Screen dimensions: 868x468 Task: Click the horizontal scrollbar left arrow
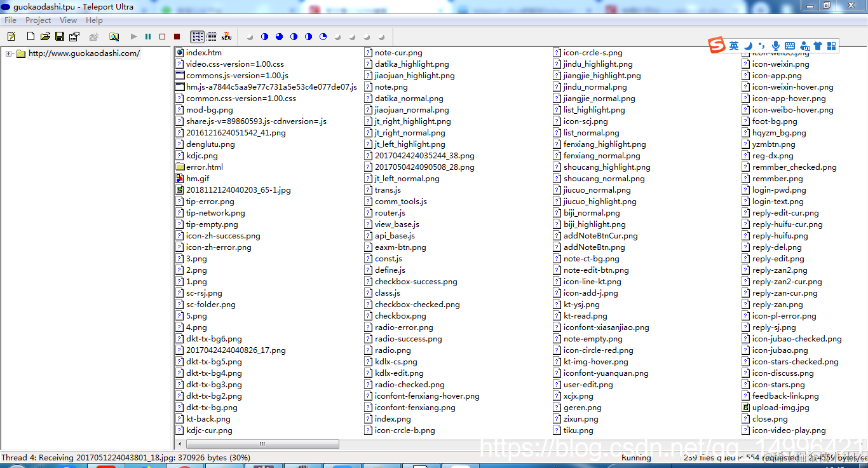pos(180,444)
